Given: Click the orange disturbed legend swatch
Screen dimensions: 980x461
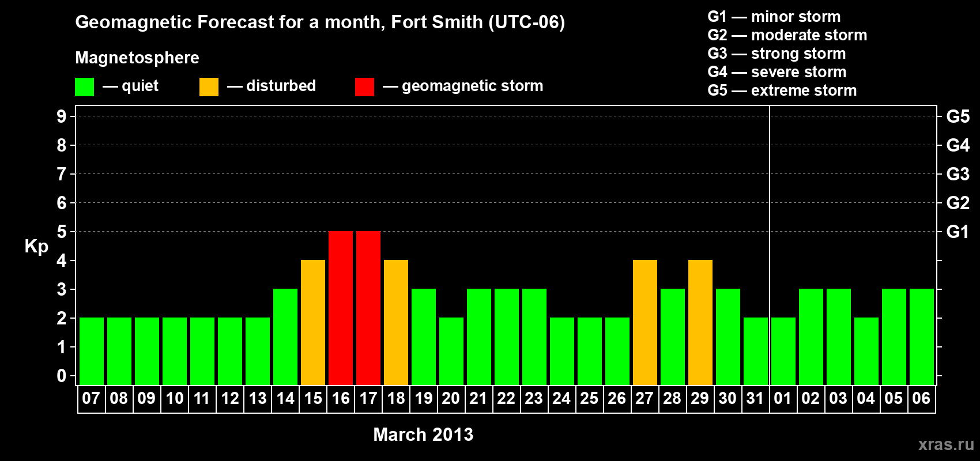Looking at the screenshot, I should pyautogui.click(x=209, y=87).
